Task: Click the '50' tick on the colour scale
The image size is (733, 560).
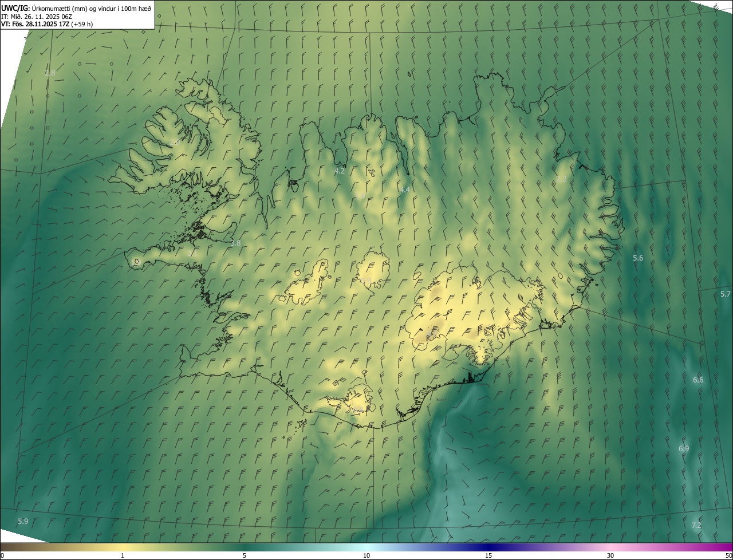Action: pos(728,555)
